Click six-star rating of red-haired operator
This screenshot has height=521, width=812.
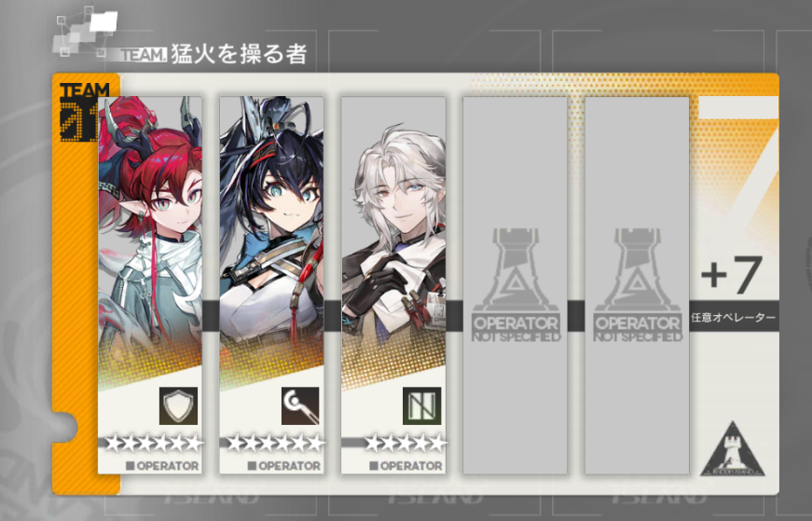point(153,444)
